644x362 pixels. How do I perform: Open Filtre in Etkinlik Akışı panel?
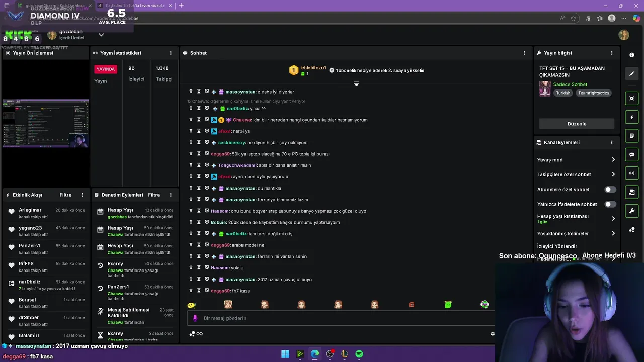point(65,195)
